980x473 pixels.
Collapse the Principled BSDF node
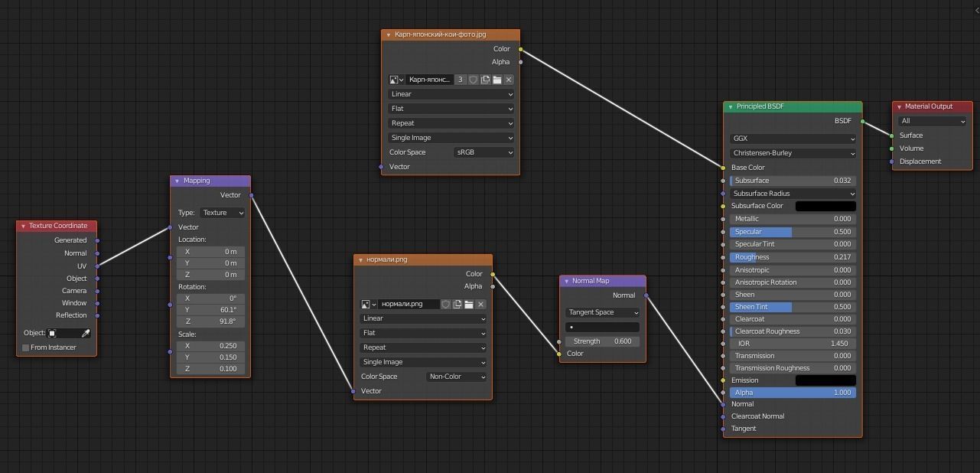[x=731, y=107]
